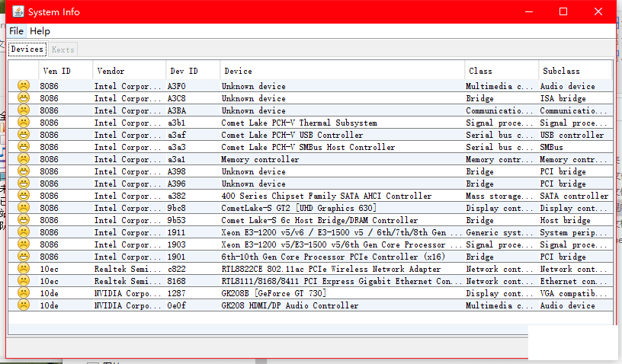Click the 'Mass storage...' class cell
This screenshot has width=622, height=364.
pos(499,196)
